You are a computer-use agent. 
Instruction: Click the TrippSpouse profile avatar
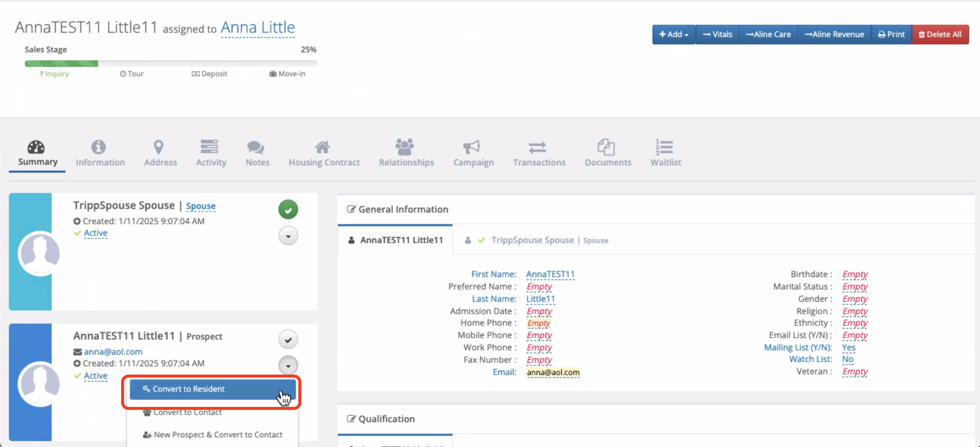[40, 253]
